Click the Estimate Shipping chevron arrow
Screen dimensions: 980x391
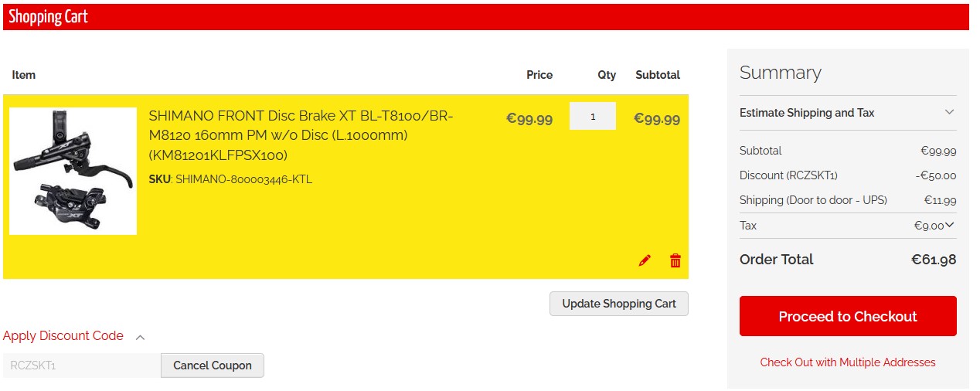click(x=949, y=113)
